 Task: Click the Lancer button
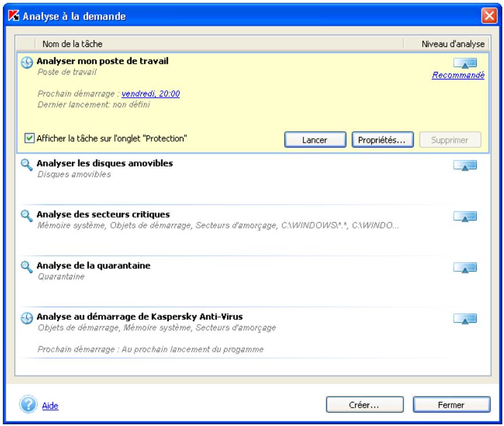click(315, 140)
